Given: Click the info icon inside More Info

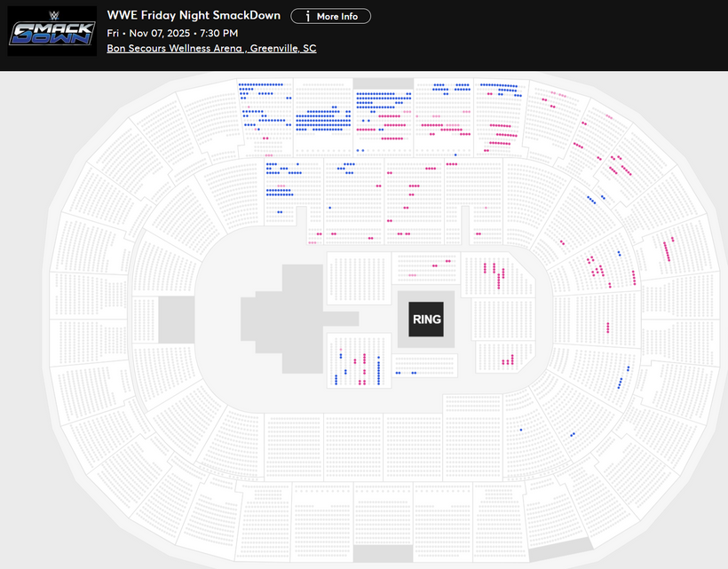Looking at the screenshot, I should (x=307, y=17).
